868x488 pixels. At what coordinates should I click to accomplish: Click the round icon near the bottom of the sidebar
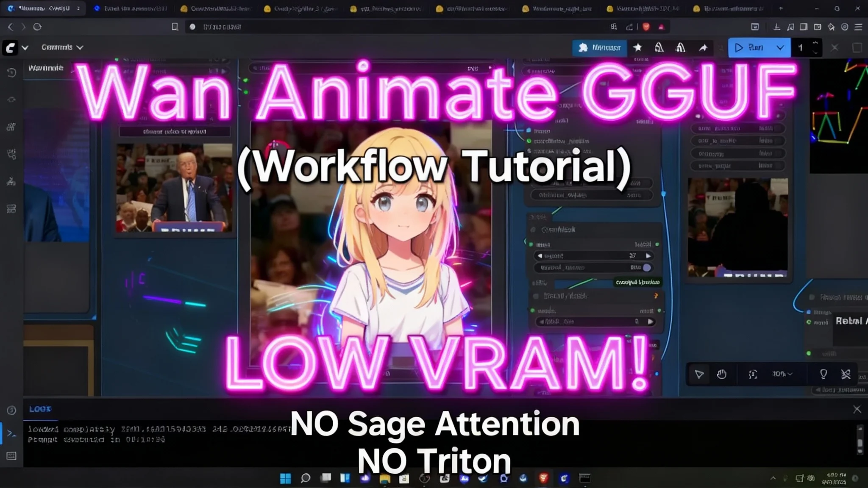(11, 410)
